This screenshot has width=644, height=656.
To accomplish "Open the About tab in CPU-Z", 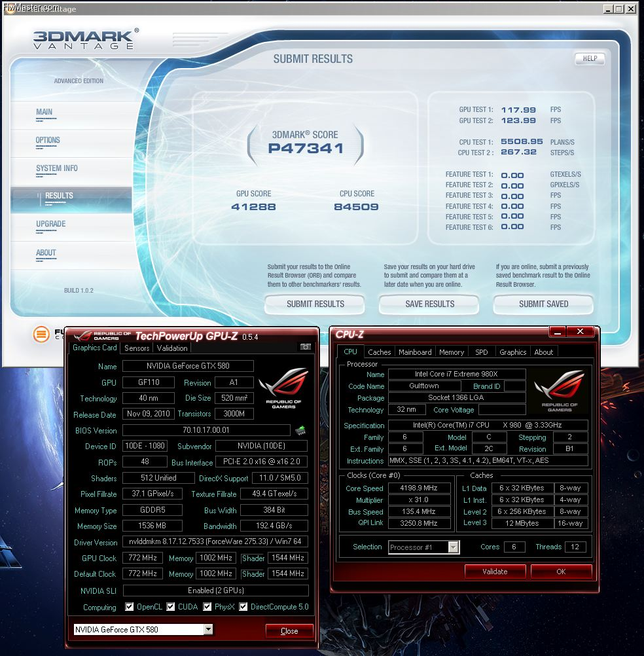I will 544,352.
